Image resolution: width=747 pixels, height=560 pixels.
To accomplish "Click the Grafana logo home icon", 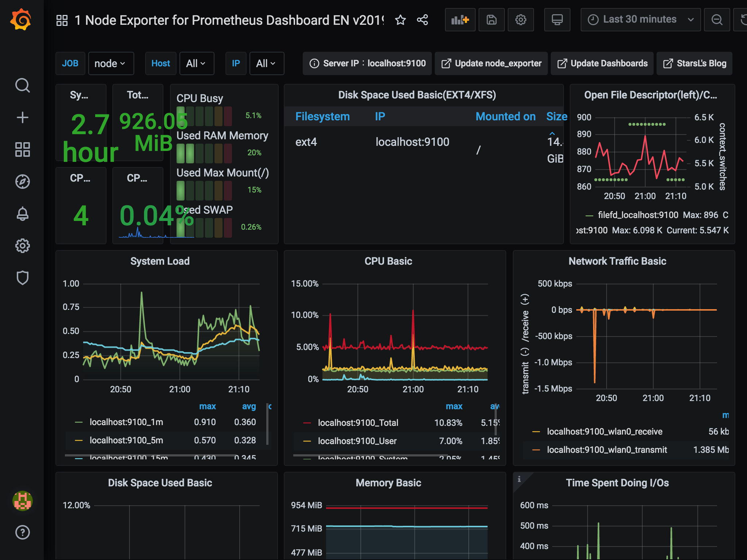I will point(21,20).
